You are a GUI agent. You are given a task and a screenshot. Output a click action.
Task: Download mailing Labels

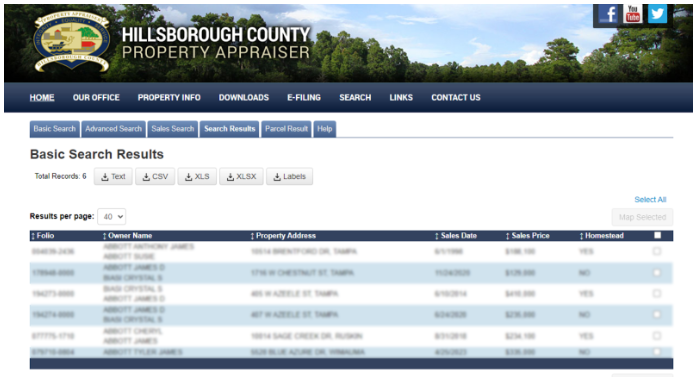289,176
